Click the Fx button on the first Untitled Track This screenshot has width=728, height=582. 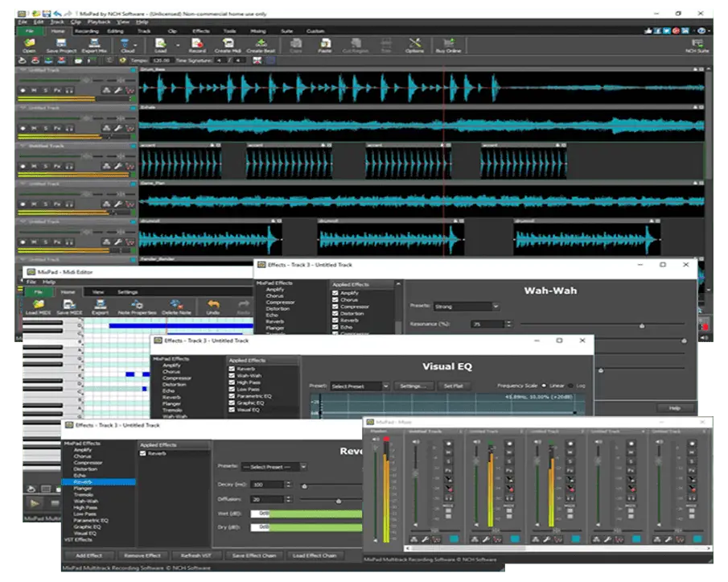point(56,89)
